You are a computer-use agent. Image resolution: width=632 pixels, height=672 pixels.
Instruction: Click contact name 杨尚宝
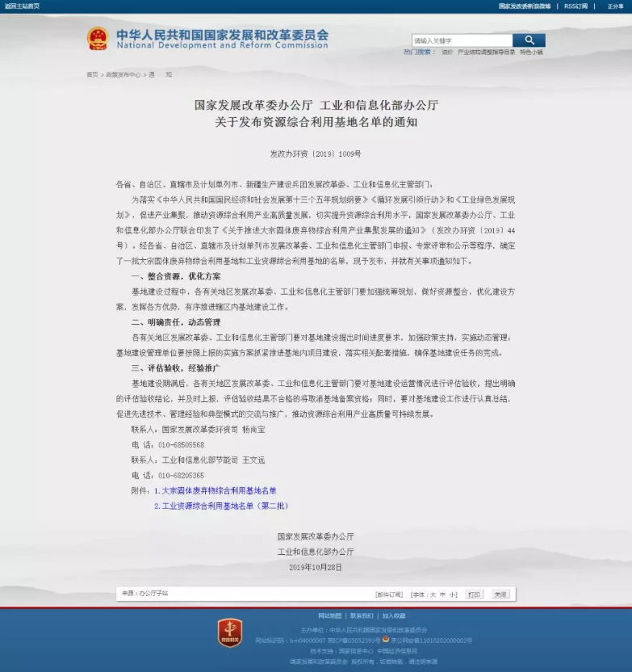click(x=253, y=430)
